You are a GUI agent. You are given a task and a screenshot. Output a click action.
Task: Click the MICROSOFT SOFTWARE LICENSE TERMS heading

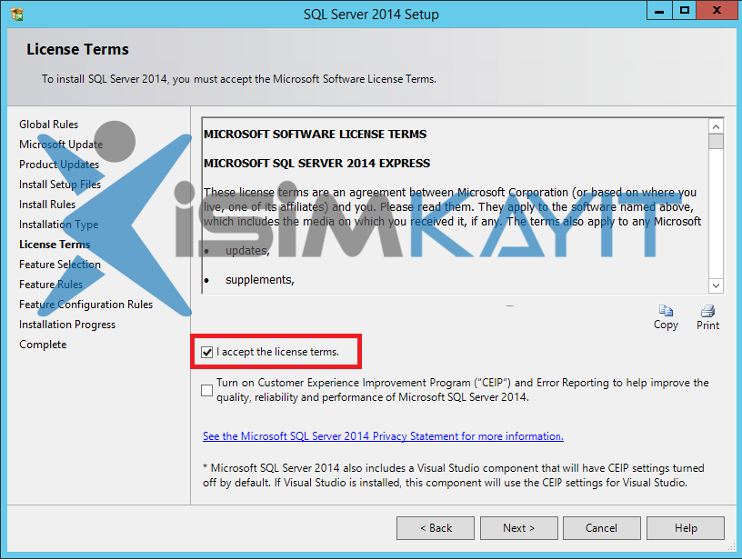pyautogui.click(x=316, y=135)
